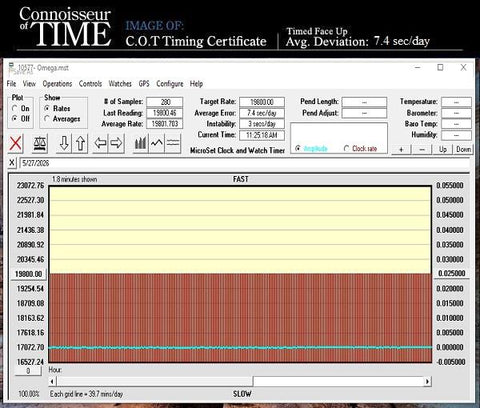Open the View menu
This screenshot has height=408, width=480.
tap(29, 84)
